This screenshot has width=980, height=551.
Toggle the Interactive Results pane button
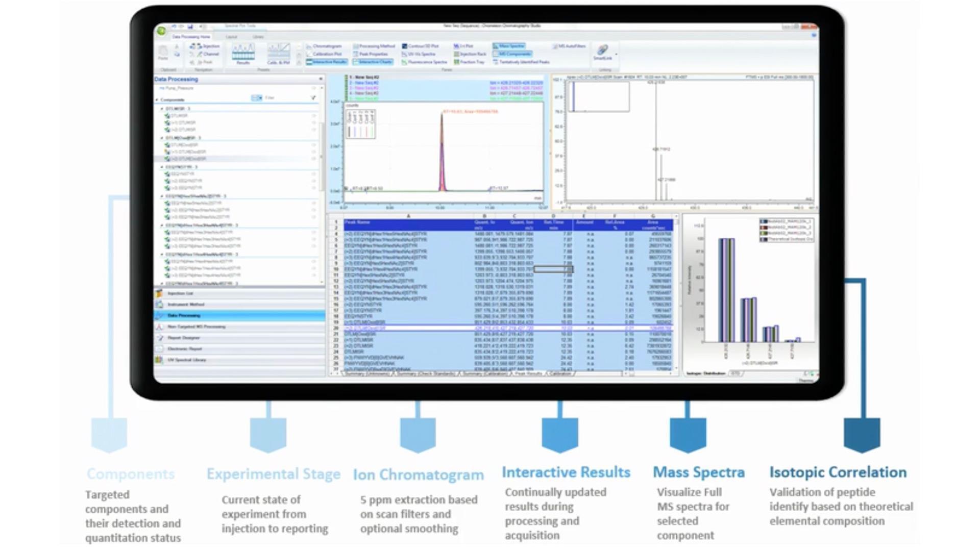coord(327,62)
